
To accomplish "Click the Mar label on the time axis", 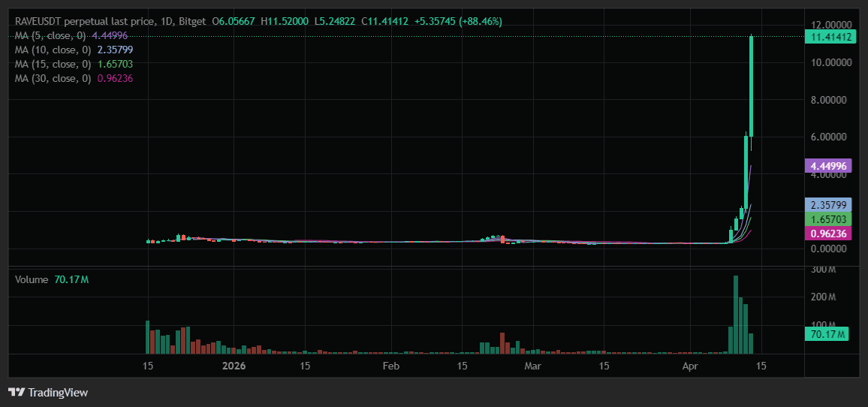I will [532, 366].
